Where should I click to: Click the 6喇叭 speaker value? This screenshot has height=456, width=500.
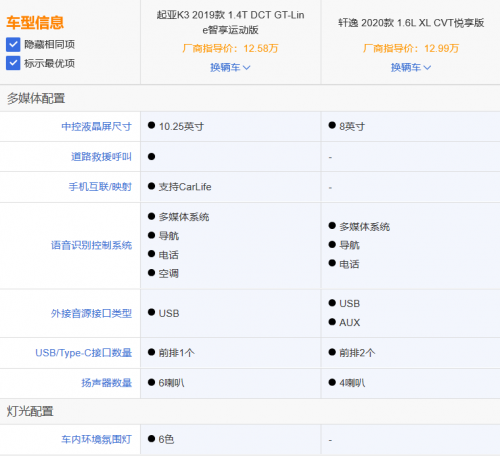point(171,383)
